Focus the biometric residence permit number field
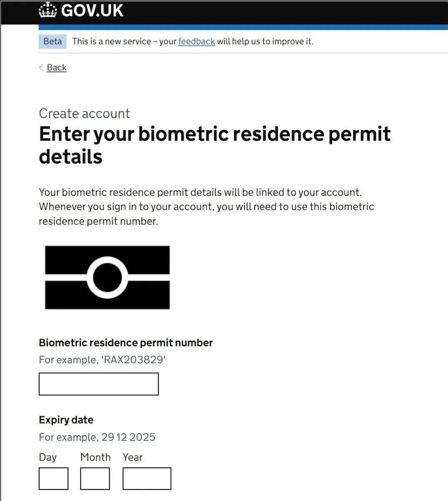 (99, 384)
